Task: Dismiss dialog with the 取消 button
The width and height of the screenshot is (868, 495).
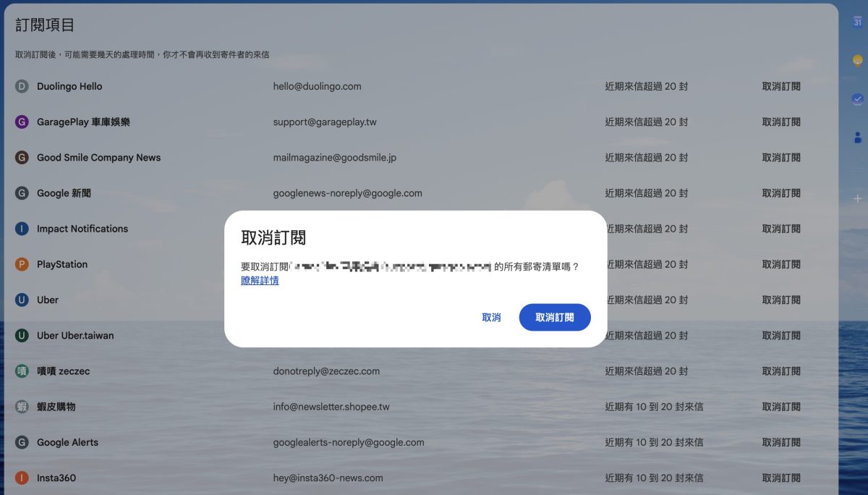Action: [x=491, y=317]
